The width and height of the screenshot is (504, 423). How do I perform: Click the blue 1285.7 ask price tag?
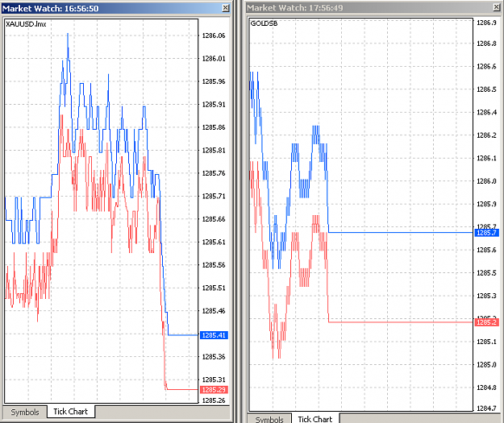[486, 233]
